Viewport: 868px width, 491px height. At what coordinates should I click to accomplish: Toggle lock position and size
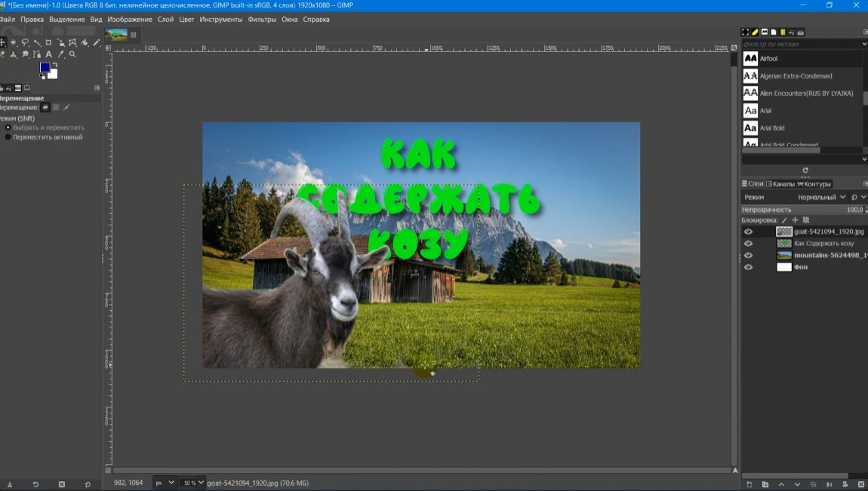coord(795,220)
